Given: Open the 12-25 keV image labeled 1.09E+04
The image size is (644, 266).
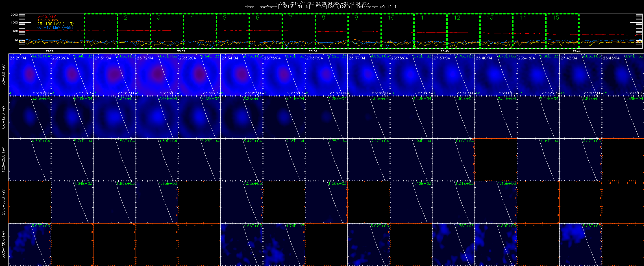Looking at the screenshot, I should (538, 160).
